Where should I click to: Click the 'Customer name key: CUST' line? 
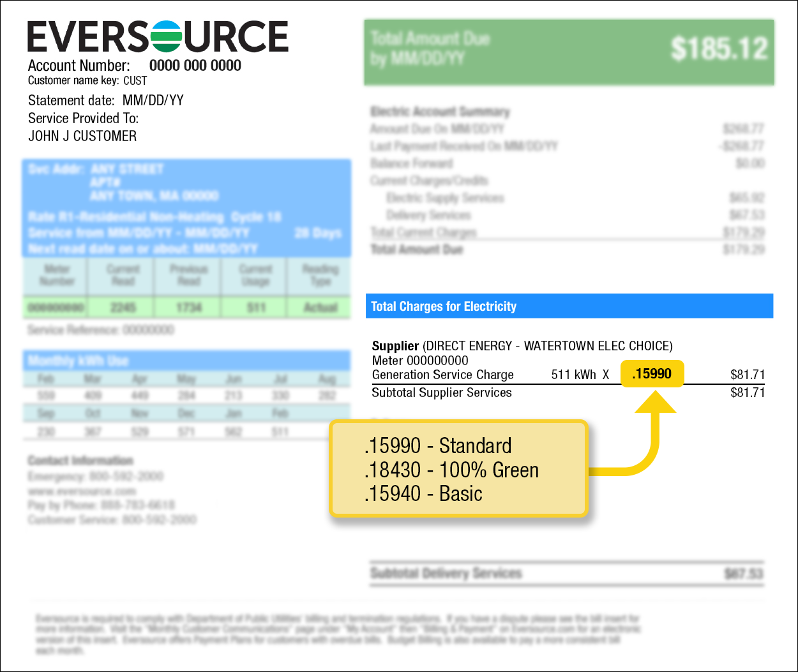point(87,80)
